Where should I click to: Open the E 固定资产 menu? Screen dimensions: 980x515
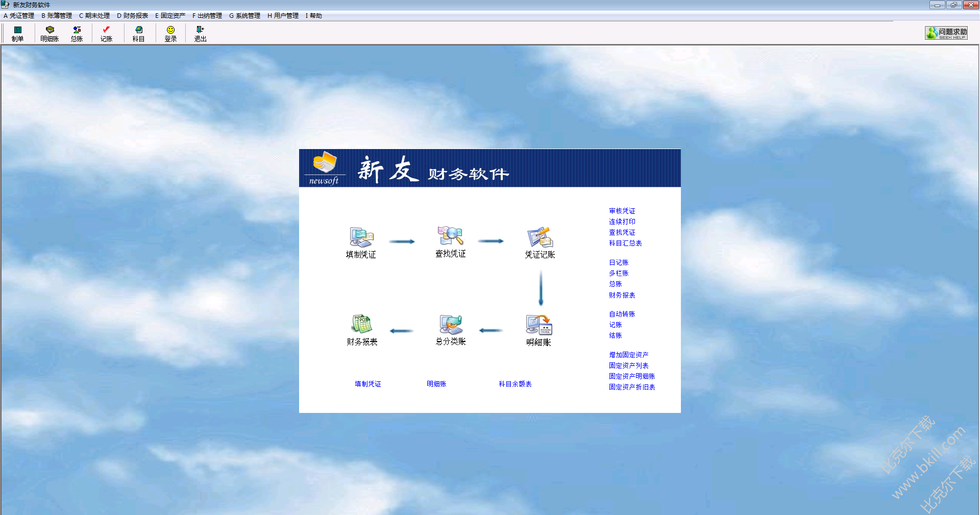(171, 15)
